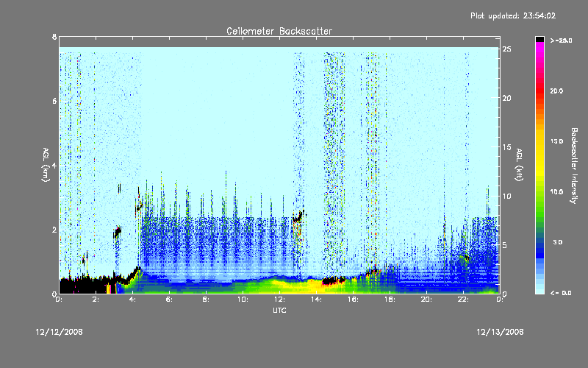588x368 pixels.
Task: Click the 10: hour tick label on time axis
Action: pyautogui.click(x=243, y=300)
